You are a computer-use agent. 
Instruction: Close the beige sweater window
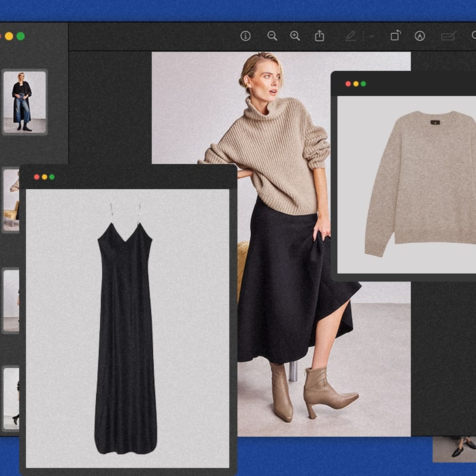(x=348, y=84)
